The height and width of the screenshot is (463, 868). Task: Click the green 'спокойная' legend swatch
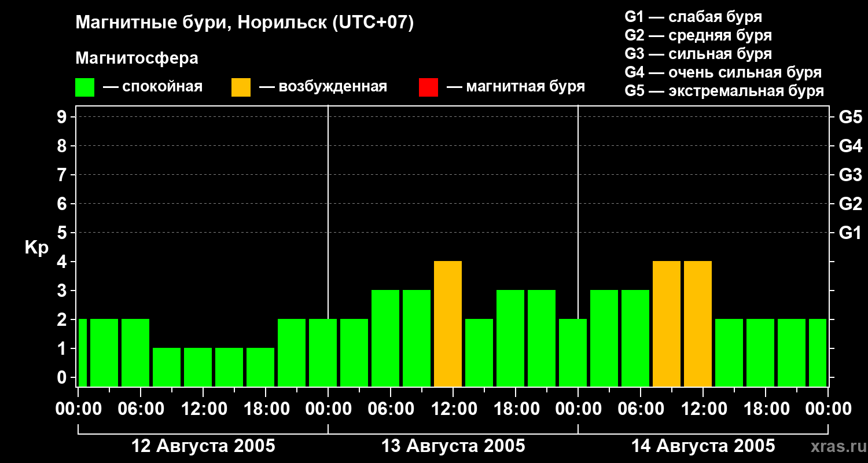tap(84, 87)
